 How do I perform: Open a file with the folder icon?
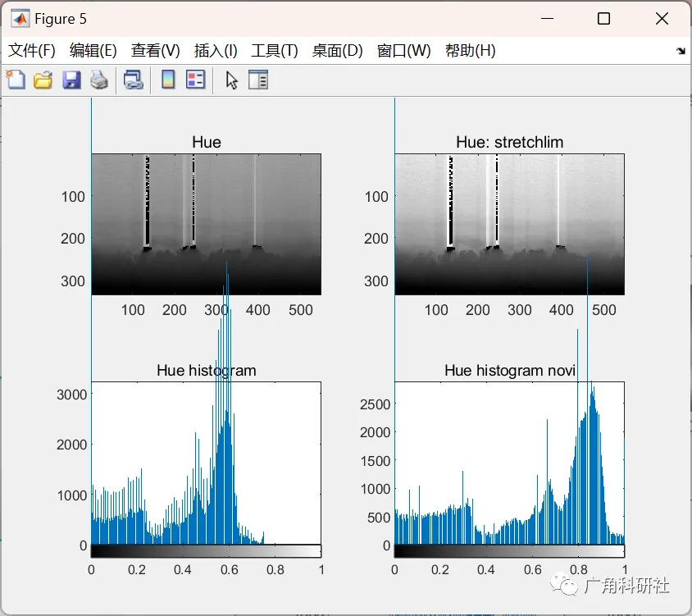pyautogui.click(x=43, y=80)
